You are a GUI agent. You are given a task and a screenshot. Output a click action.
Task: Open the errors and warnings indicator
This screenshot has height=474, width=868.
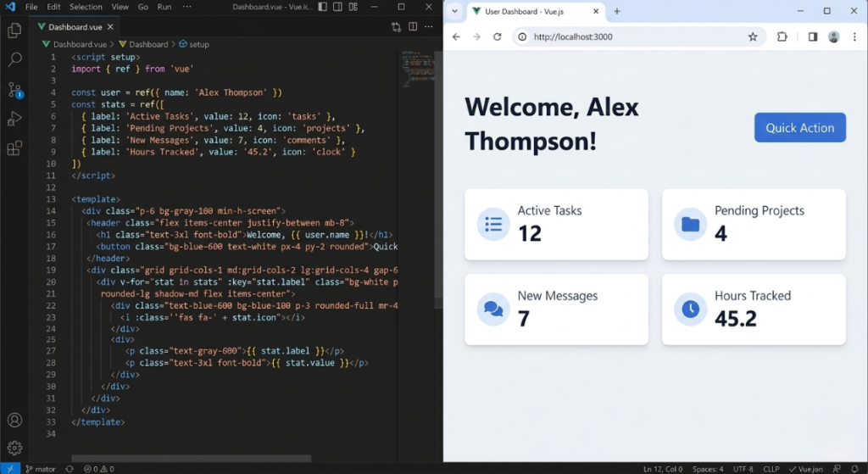[98, 468]
